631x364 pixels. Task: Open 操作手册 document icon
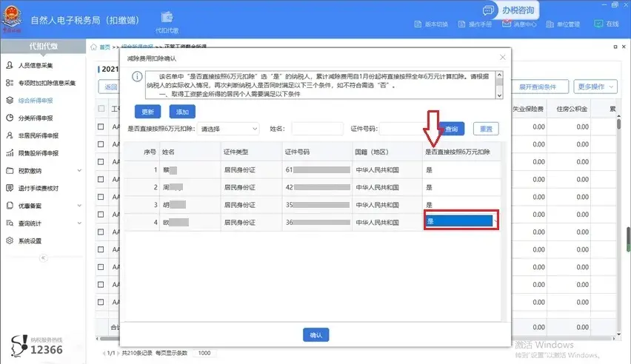click(461, 24)
